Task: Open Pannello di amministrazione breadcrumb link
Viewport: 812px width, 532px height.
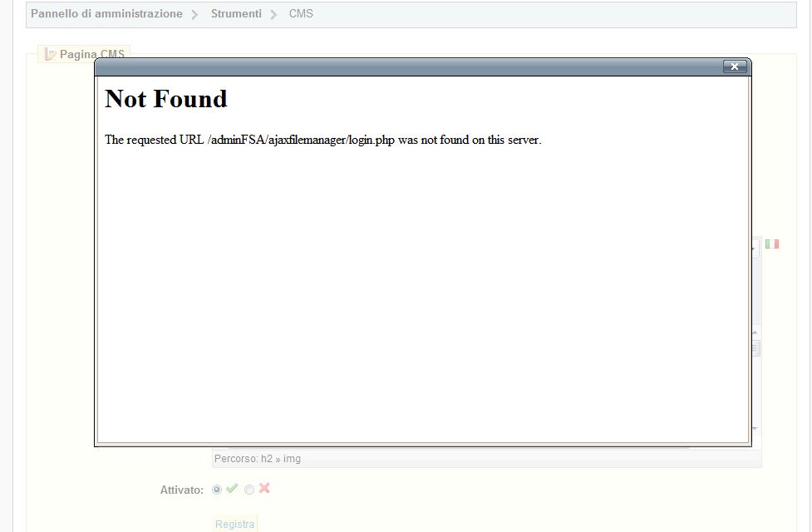Action: [106, 14]
